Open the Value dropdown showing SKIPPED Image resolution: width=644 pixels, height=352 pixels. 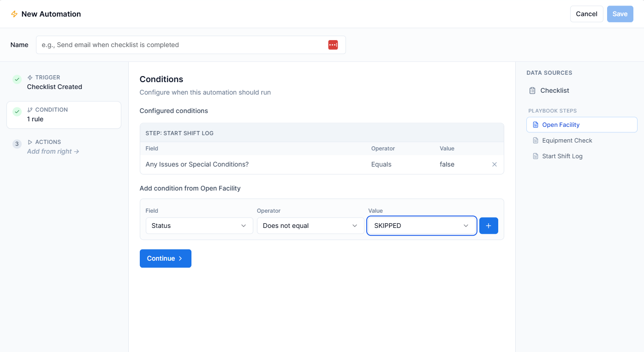click(x=421, y=226)
